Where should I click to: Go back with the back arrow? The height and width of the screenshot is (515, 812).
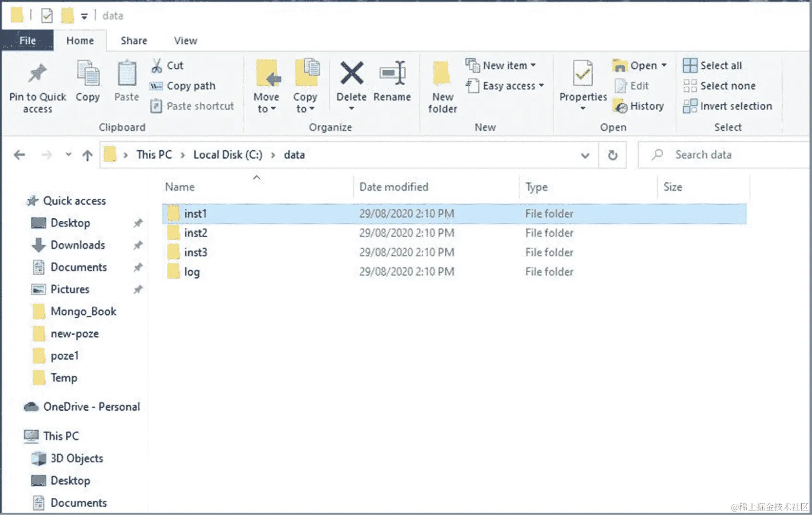point(20,155)
